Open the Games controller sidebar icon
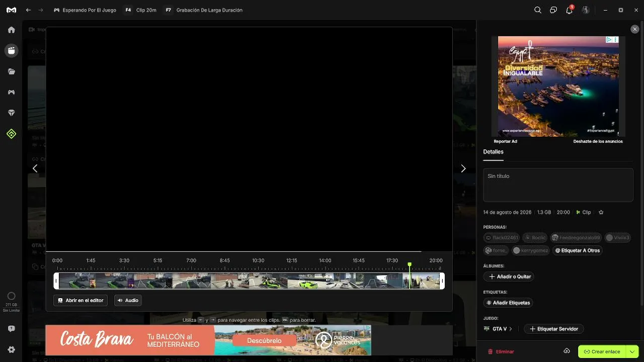The image size is (644, 362). 11,93
